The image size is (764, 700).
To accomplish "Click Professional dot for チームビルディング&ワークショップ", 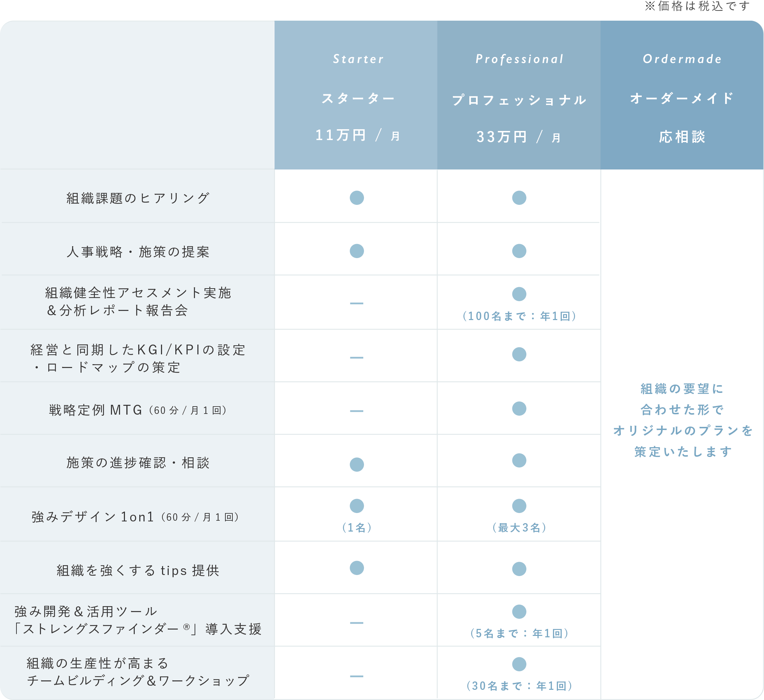I will tap(519, 664).
